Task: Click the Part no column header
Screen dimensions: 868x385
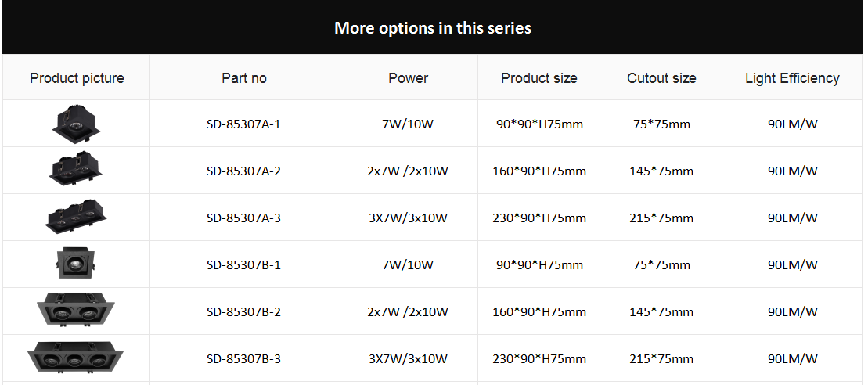Action: [x=243, y=78]
